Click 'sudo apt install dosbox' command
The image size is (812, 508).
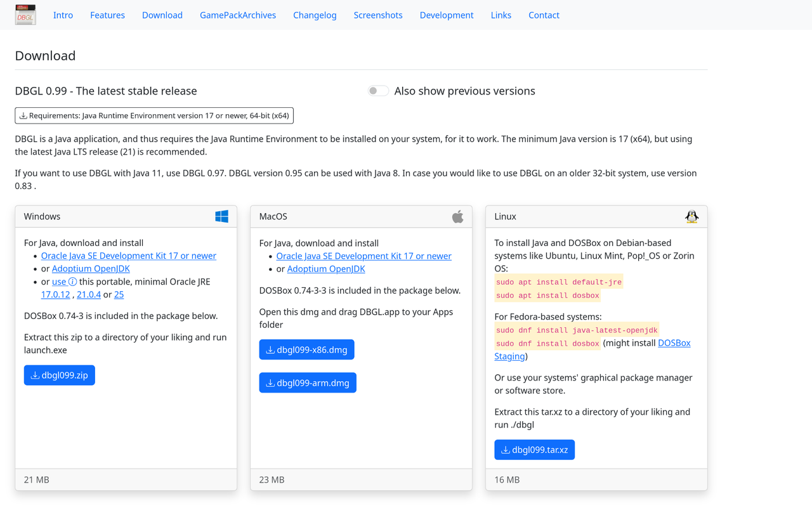point(547,296)
